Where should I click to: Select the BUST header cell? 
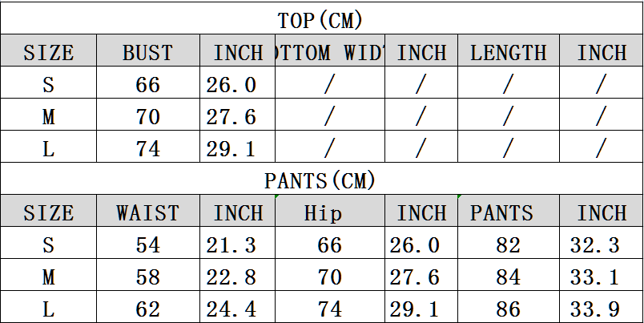tap(148, 50)
